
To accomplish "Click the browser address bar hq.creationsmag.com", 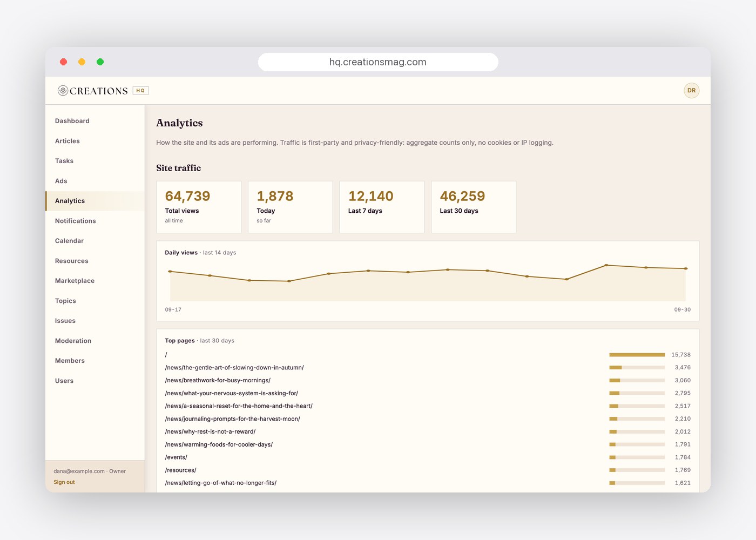I will click(378, 62).
